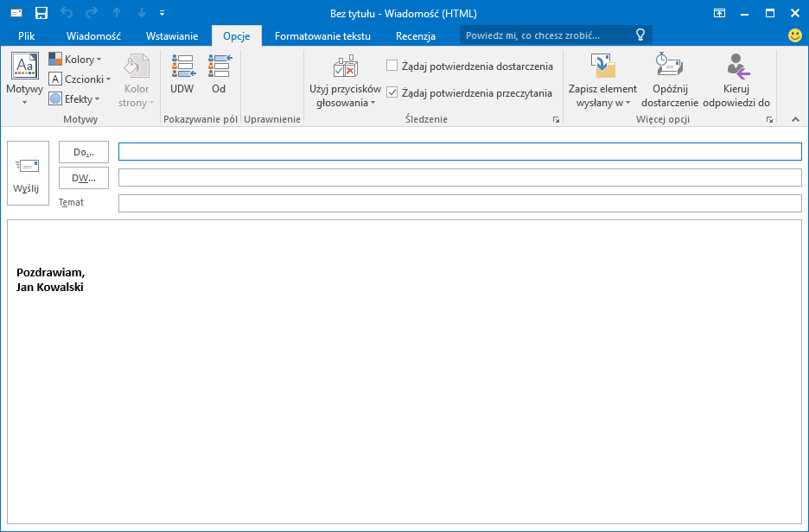809x532 pixels.
Task: Enable Żądaj potwierdzenia dostarczenia checkbox
Action: [392, 66]
